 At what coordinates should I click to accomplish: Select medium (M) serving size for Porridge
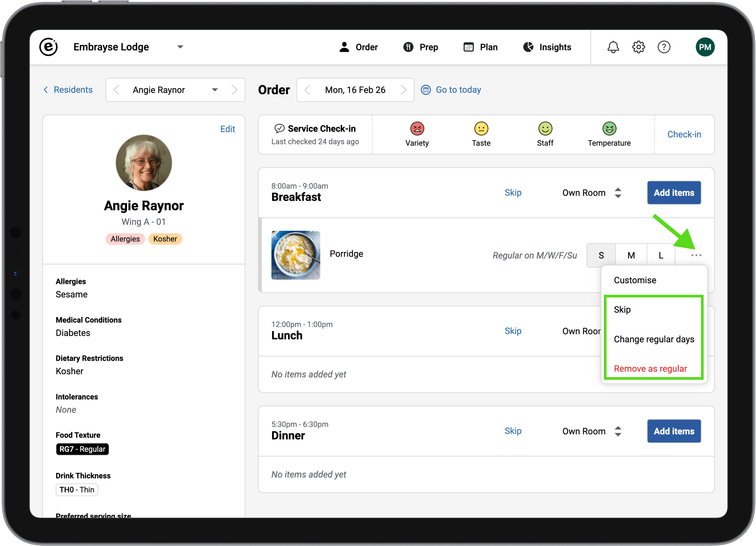pos(631,255)
